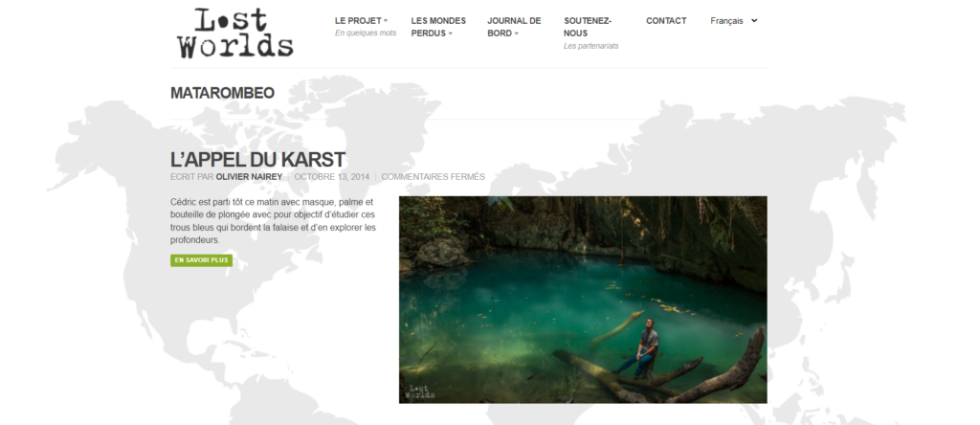The height and width of the screenshot is (425, 980).
Task: Click the COMMENTAIRES FERMÉS label
Action: [x=434, y=177]
